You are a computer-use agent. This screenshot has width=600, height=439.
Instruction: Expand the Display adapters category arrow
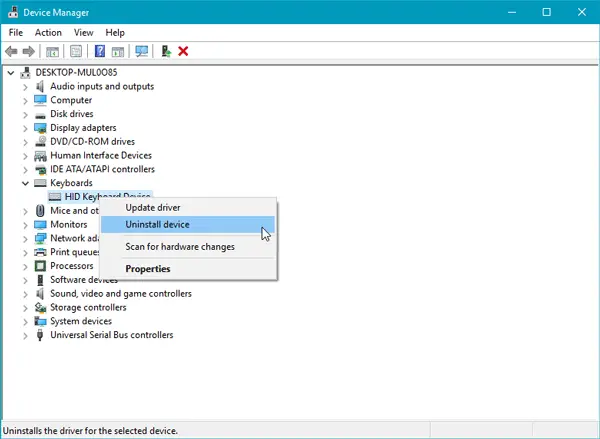[25, 129]
